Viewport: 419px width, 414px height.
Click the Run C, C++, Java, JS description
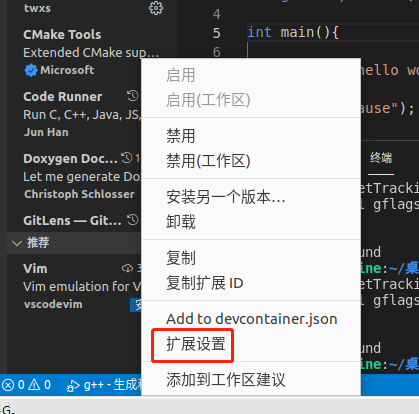82,115
